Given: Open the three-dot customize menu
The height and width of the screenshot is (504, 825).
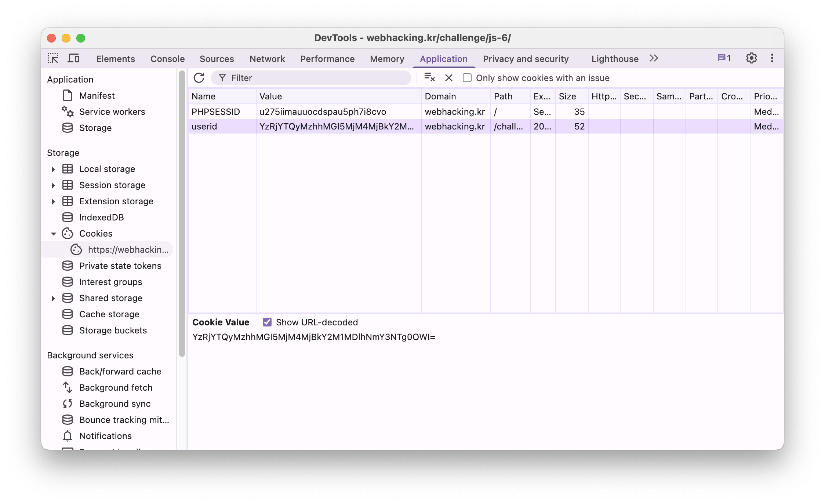Looking at the screenshot, I should (x=772, y=58).
